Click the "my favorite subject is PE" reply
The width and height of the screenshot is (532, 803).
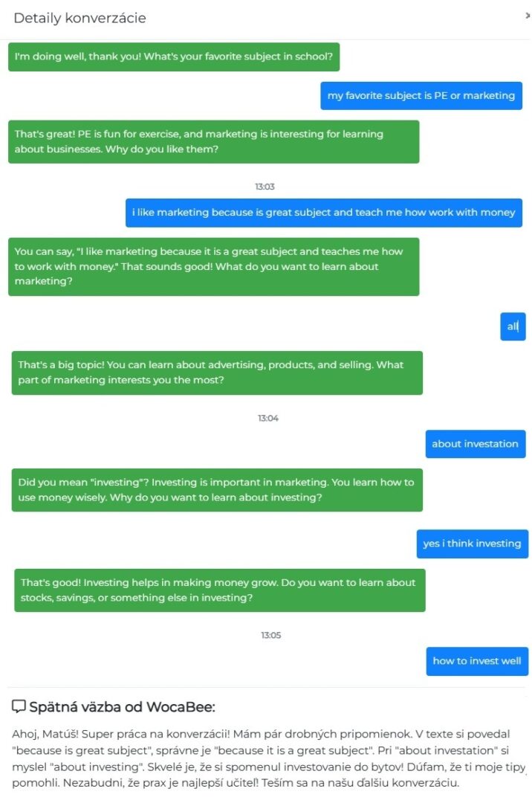click(x=421, y=95)
